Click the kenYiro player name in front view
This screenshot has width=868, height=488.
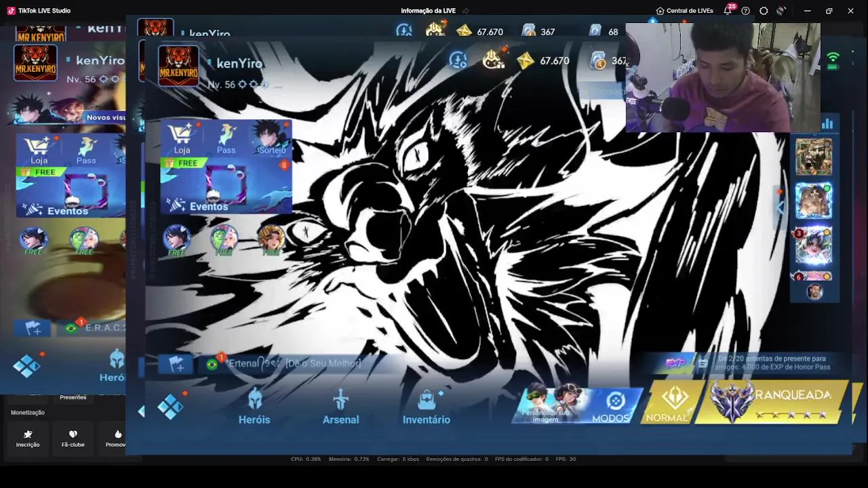click(239, 63)
